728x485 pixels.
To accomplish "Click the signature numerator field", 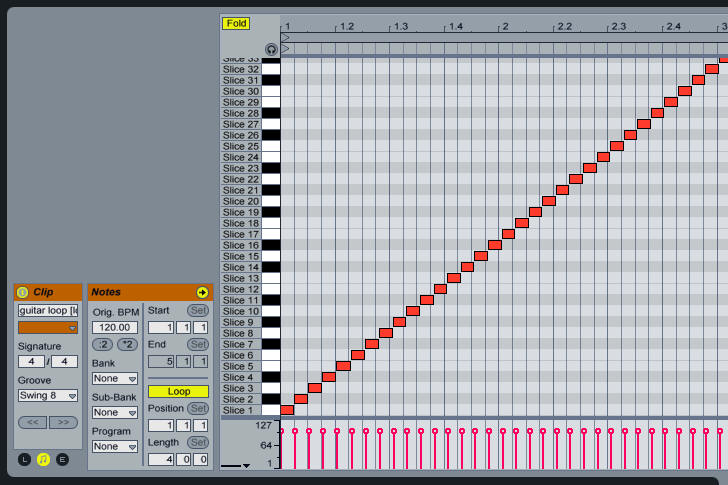I will 31,362.
